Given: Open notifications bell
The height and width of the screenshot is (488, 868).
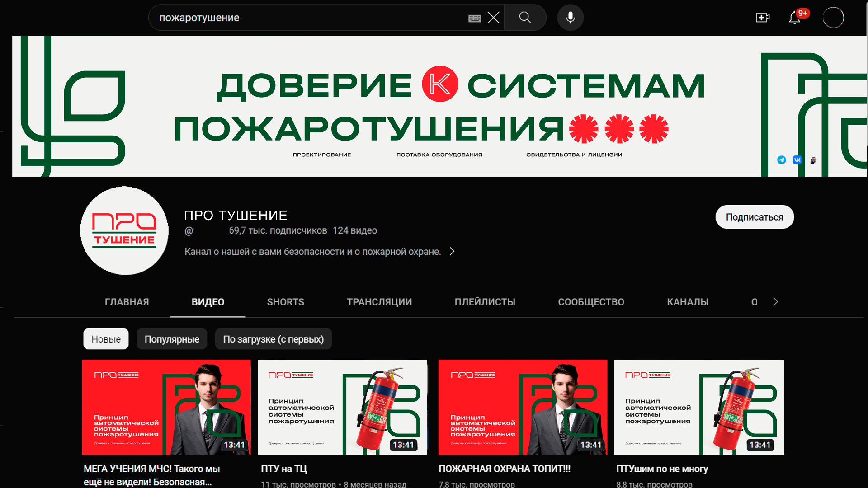Looking at the screenshot, I should tap(795, 18).
